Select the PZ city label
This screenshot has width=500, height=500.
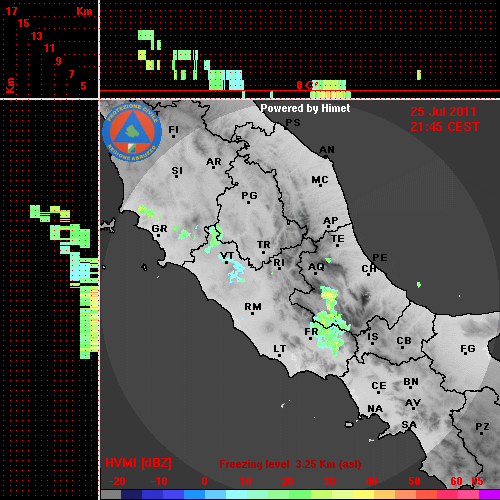pos(482,427)
